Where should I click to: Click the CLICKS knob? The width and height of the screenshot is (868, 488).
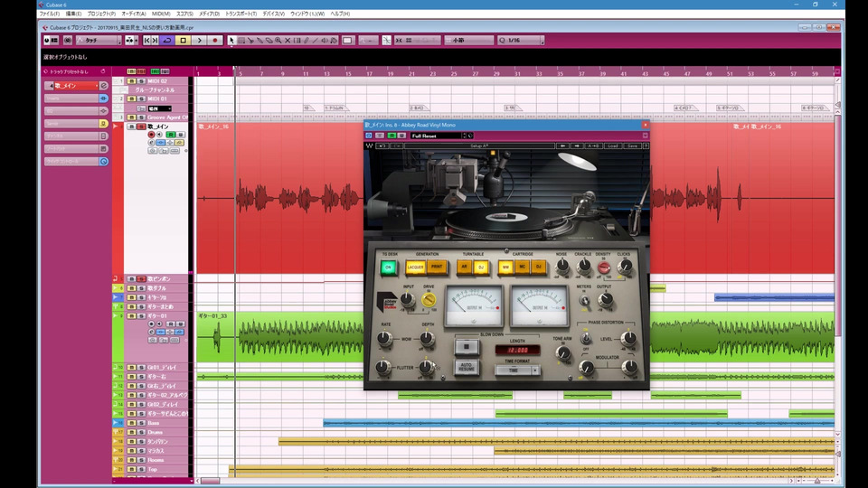[625, 267]
